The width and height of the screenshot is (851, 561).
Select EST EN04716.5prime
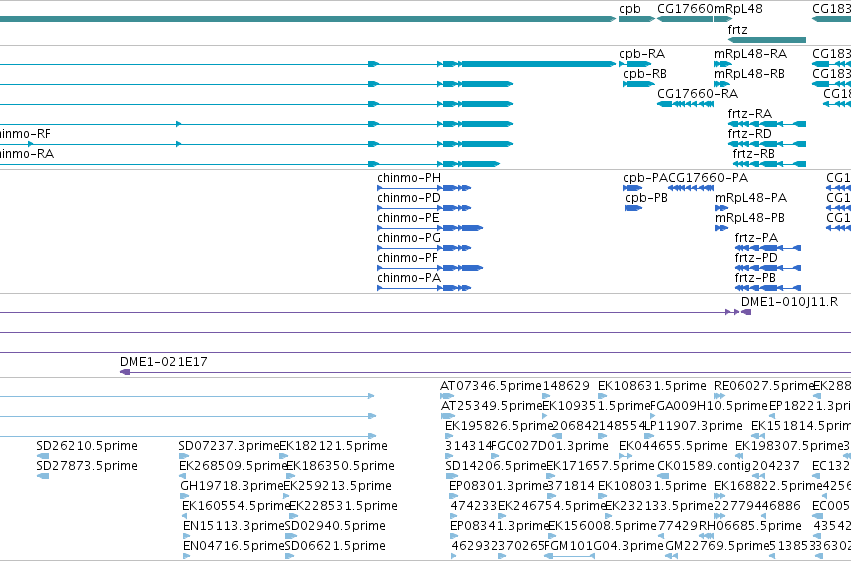187,556
